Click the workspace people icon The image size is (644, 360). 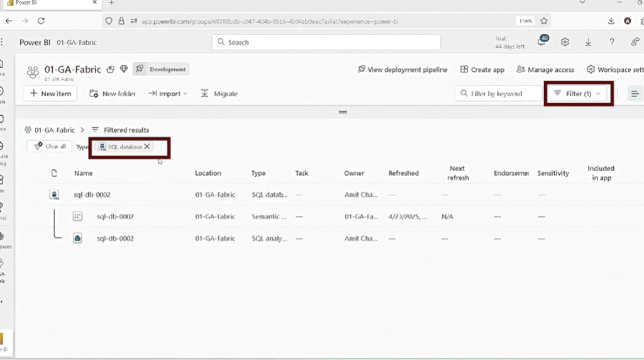(x=33, y=72)
